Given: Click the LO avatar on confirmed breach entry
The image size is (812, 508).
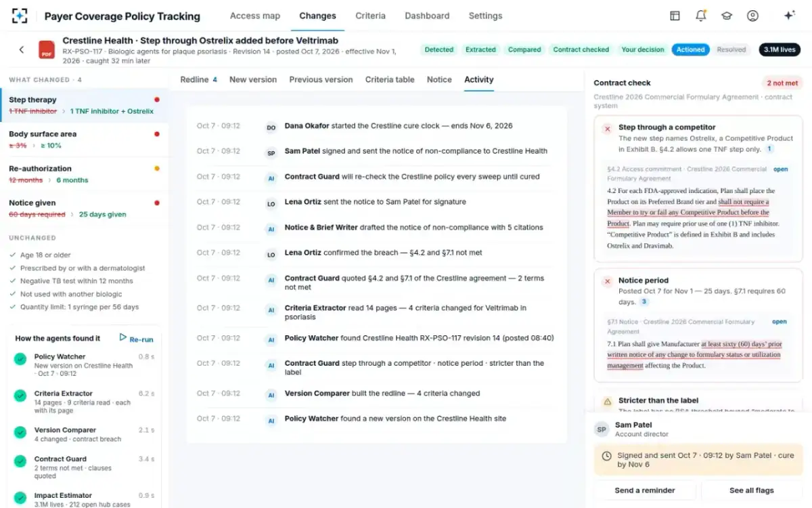Looking at the screenshot, I should 271,255.
